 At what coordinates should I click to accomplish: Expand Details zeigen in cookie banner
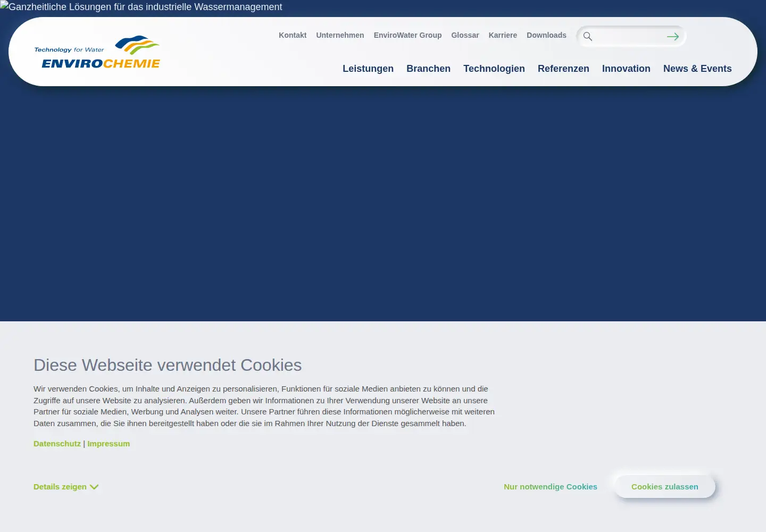coord(66,487)
